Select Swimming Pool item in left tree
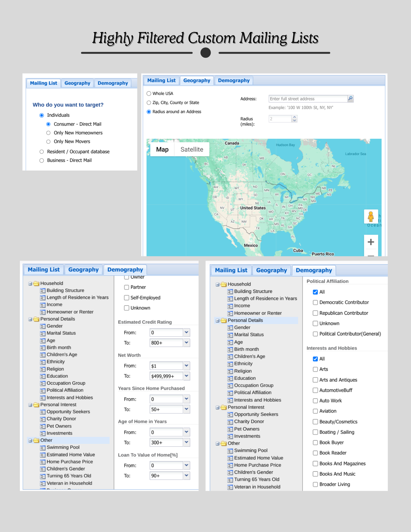 pos(63,447)
